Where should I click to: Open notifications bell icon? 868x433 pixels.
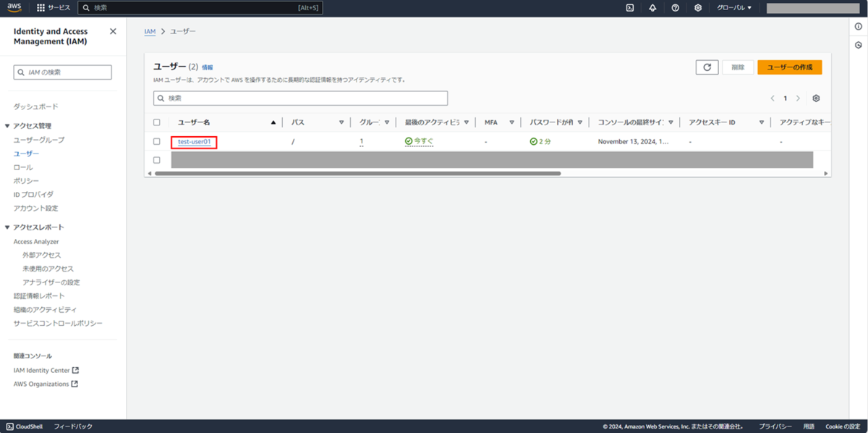(652, 7)
